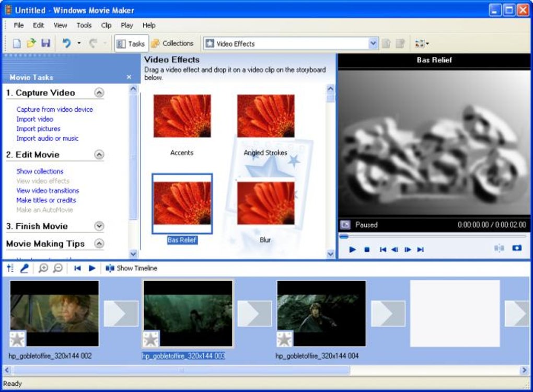Select the Bas Relief effect thumbnail

181,204
